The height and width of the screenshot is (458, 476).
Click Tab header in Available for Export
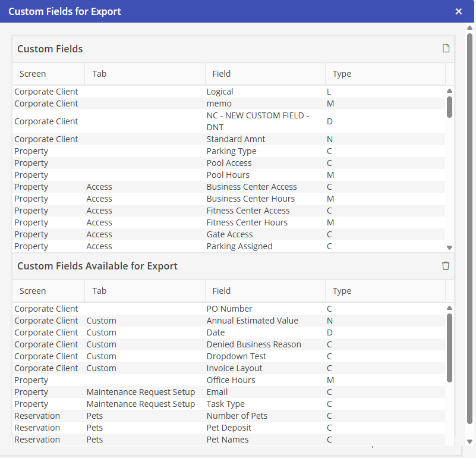coord(99,291)
